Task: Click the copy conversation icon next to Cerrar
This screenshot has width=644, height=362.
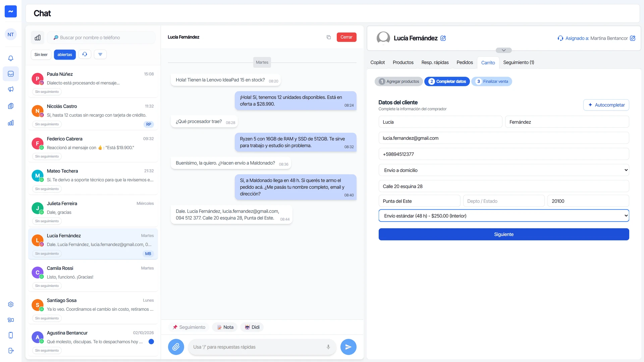Action: tap(329, 37)
